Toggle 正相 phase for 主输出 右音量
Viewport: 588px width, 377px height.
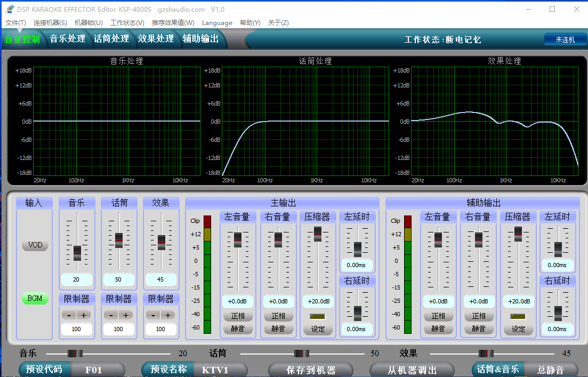(x=278, y=316)
